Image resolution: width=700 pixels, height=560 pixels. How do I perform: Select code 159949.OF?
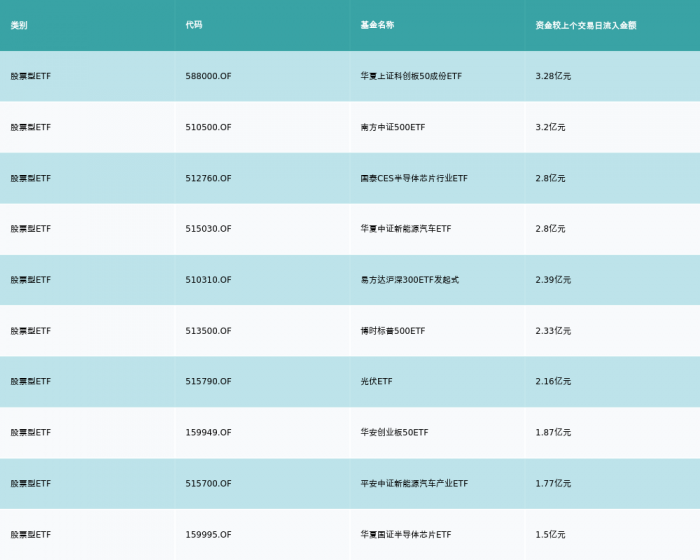pos(208,432)
